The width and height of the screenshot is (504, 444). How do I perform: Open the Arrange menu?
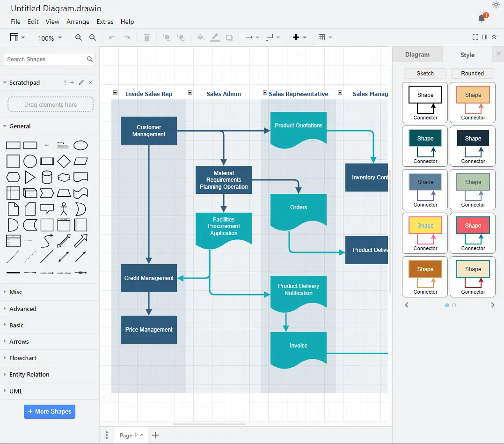tap(78, 22)
